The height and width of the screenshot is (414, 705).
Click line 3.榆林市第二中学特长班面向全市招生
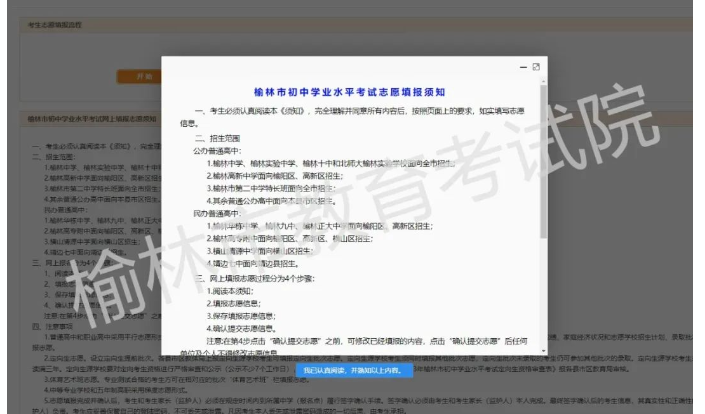tap(271, 189)
